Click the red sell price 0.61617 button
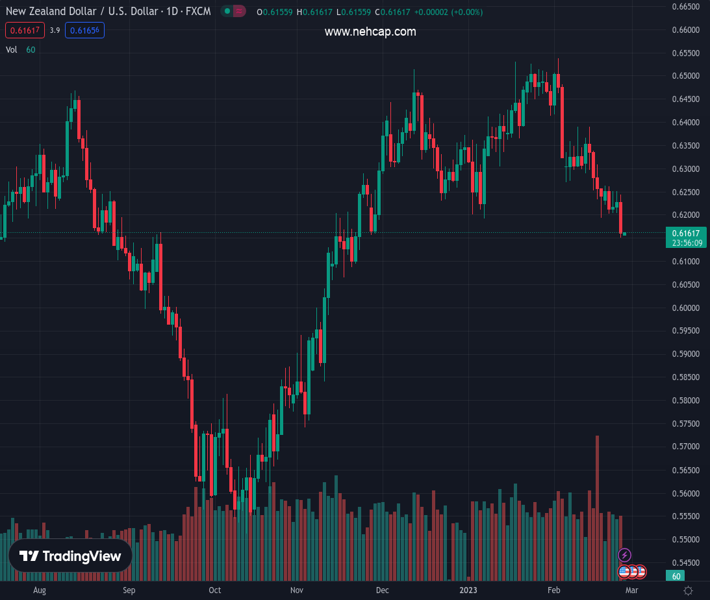Image resolution: width=710 pixels, height=600 pixels. coord(24,30)
